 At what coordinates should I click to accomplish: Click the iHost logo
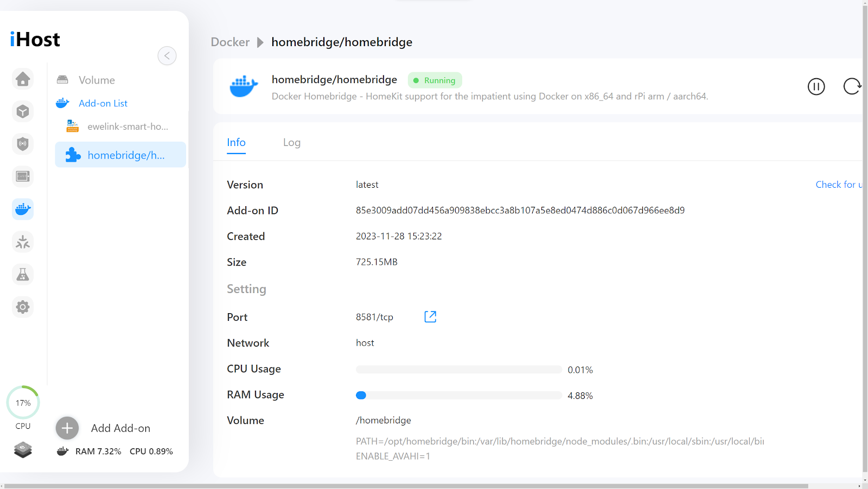[35, 40]
